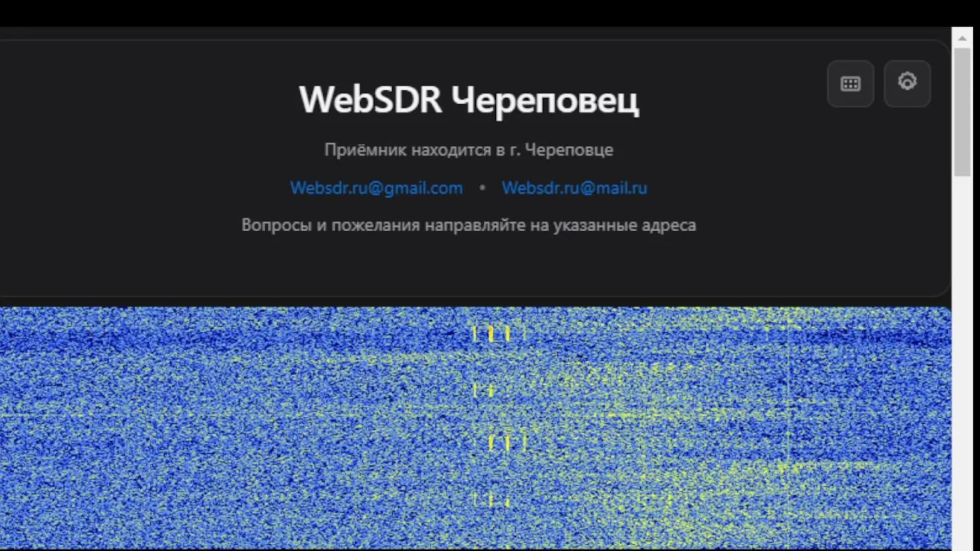Click the text Приёмник находится в г. Череповце

click(x=469, y=149)
